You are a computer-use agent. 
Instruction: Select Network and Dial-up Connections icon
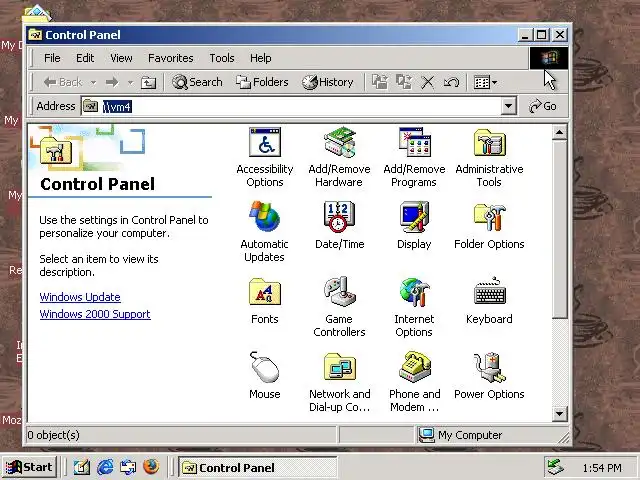pyautogui.click(x=339, y=382)
